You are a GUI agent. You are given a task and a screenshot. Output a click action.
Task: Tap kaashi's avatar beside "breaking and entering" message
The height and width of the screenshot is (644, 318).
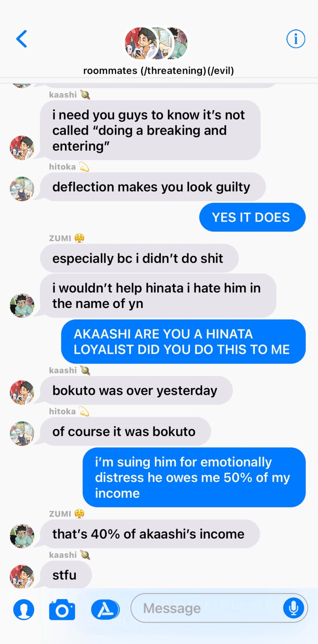point(22,148)
